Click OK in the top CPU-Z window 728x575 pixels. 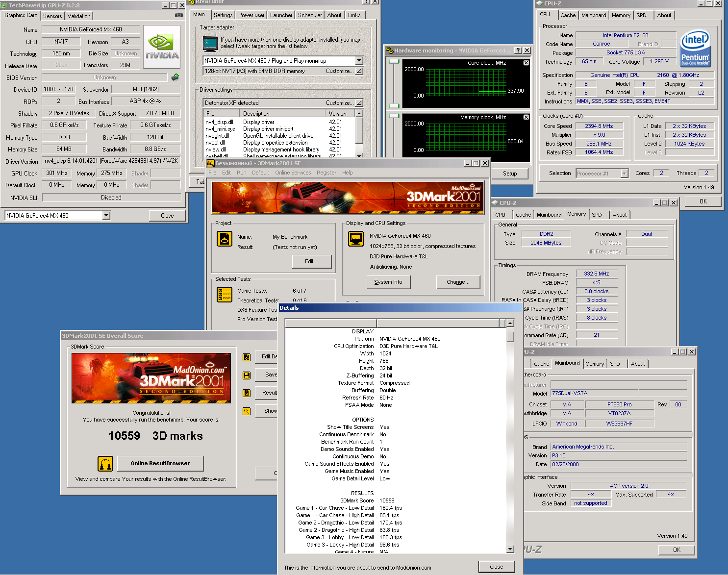click(x=703, y=201)
